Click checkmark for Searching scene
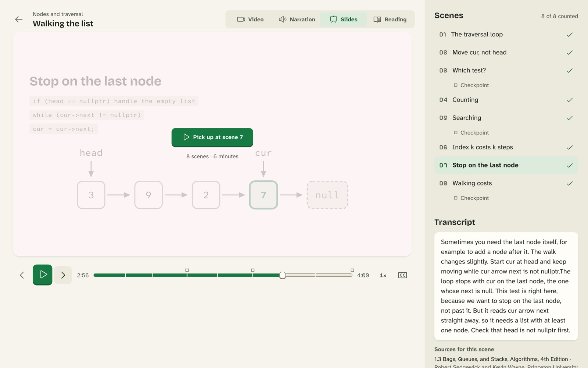588x368 pixels. (x=570, y=118)
